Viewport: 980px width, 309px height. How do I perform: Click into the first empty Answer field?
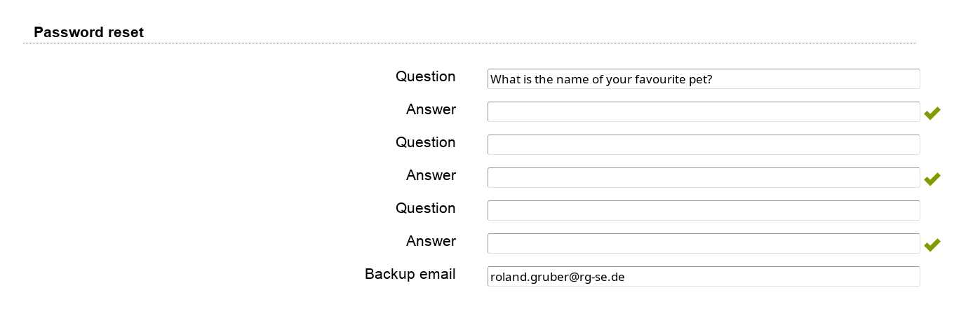coord(703,112)
